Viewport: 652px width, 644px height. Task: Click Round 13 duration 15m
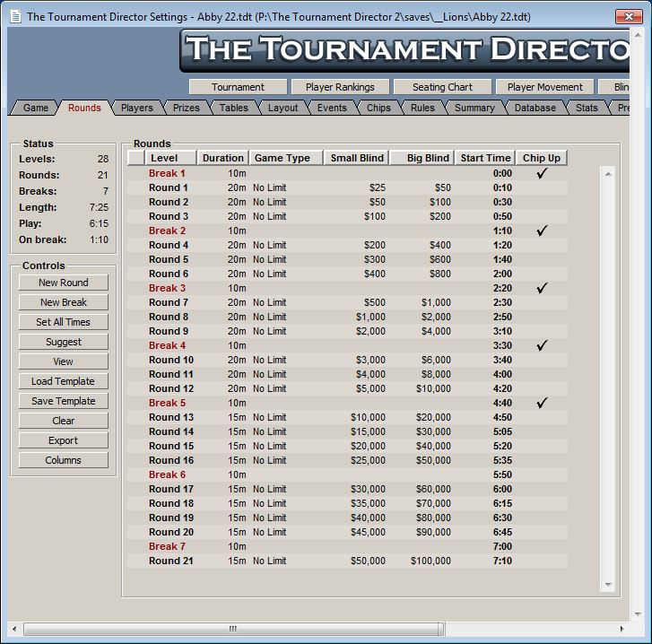click(237, 417)
